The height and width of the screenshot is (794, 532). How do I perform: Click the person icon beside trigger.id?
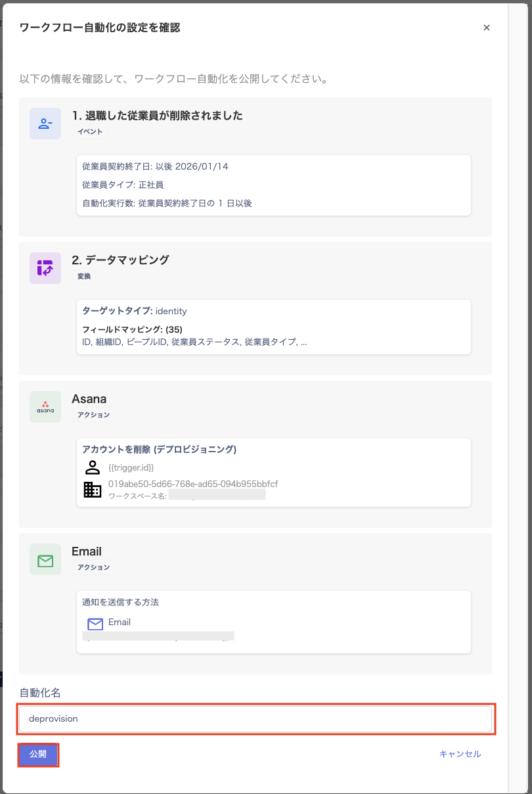click(92, 468)
